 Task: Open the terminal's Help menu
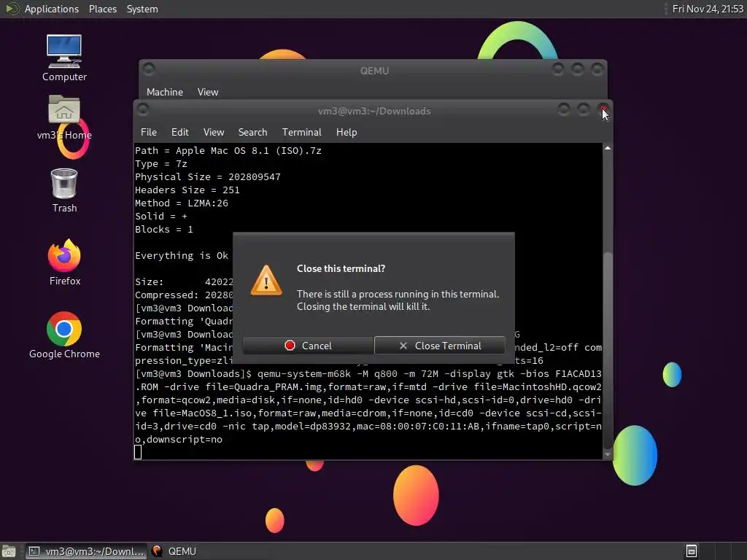point(347,133)
